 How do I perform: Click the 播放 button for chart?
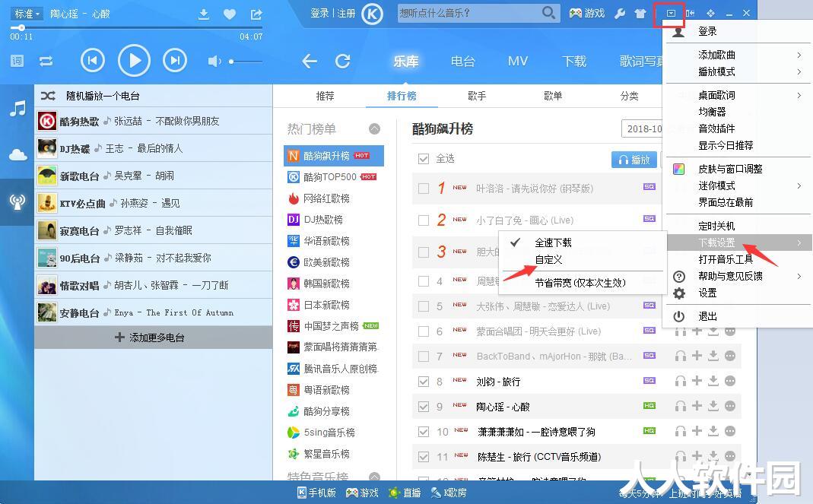pos(634,160)
